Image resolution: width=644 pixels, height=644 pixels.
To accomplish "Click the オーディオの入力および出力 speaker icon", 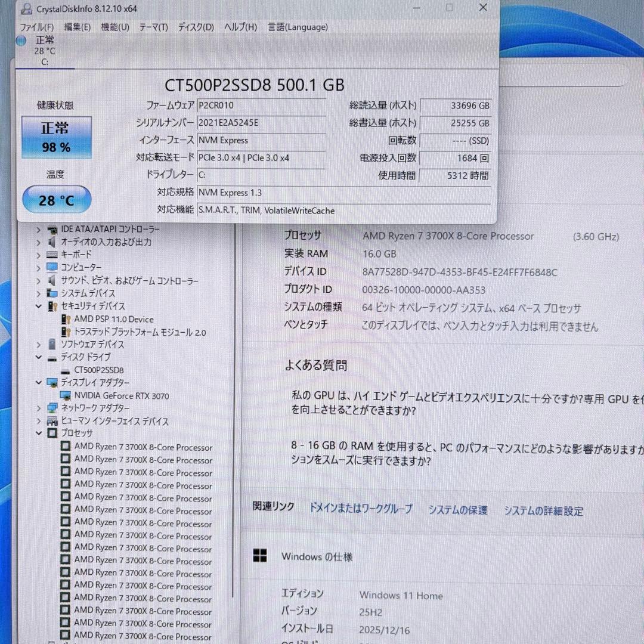I will point(51,242).
